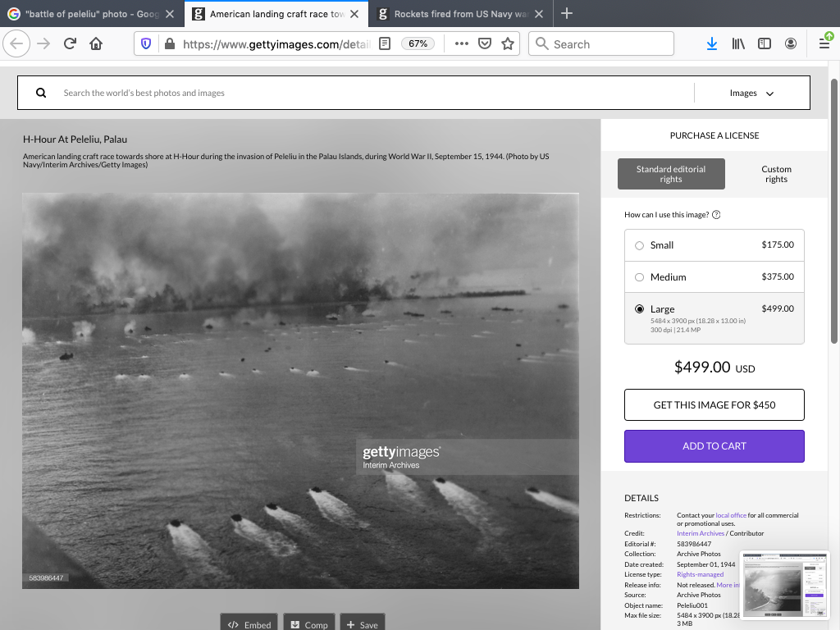Viewport: 840px width, 630px height.
Task: Select the Medium size radio button
Action: pyautogui.click(x=640, y=277)
